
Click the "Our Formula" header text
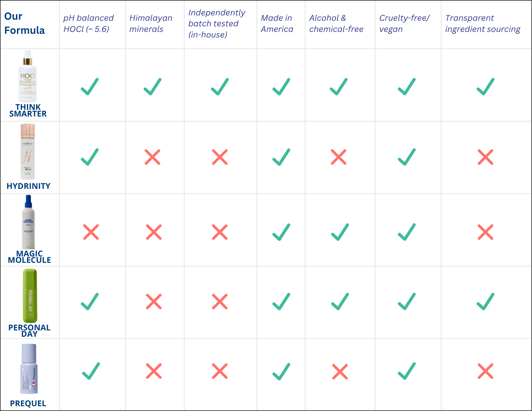24,23
